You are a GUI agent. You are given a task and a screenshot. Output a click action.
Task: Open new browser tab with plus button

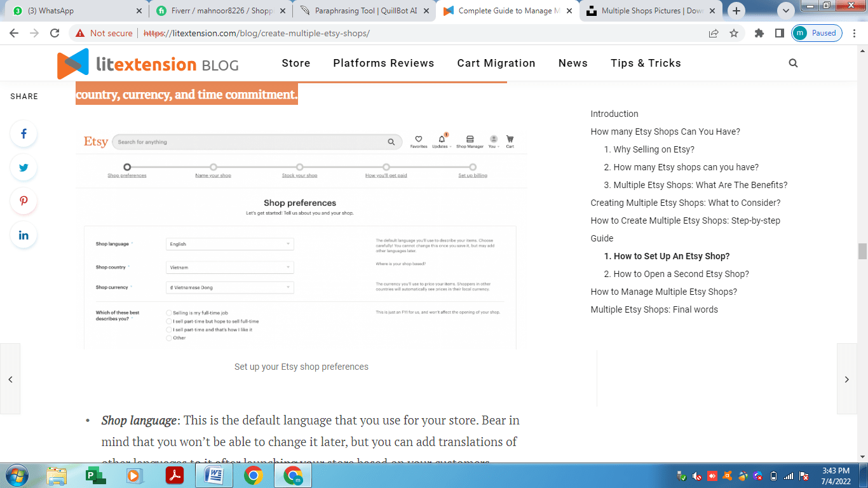(x=736, y=10)
